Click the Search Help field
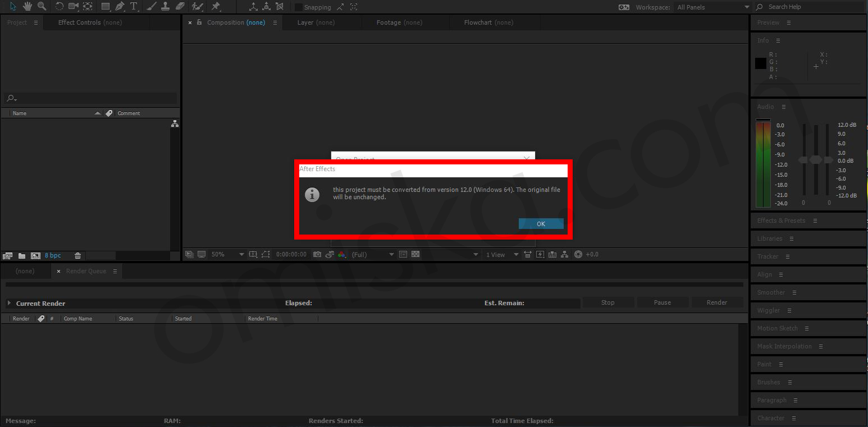The image size is (868, 427). point(810,7)
